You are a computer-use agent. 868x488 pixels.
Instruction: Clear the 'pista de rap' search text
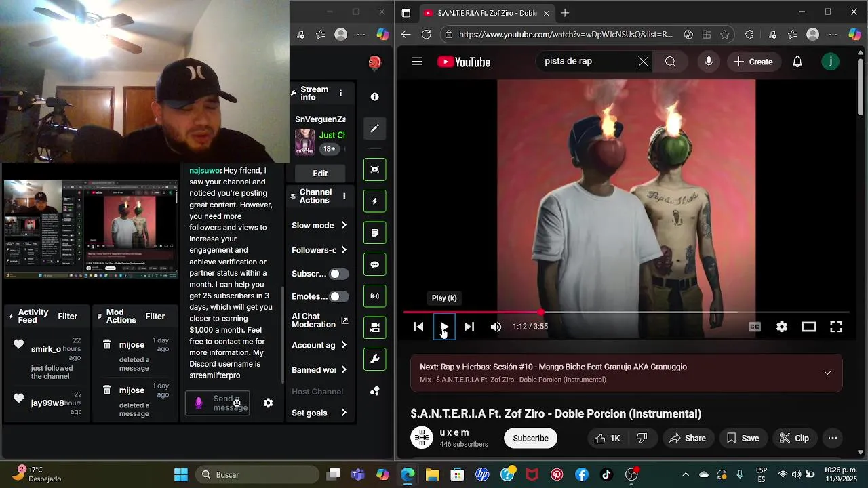pos(643,62)
